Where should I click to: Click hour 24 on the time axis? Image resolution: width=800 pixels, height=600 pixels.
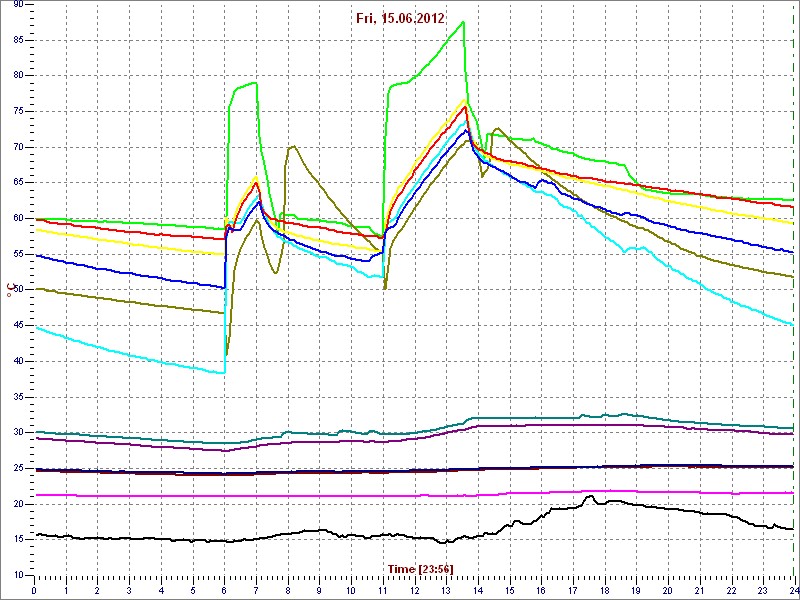[x=793, y=590]
